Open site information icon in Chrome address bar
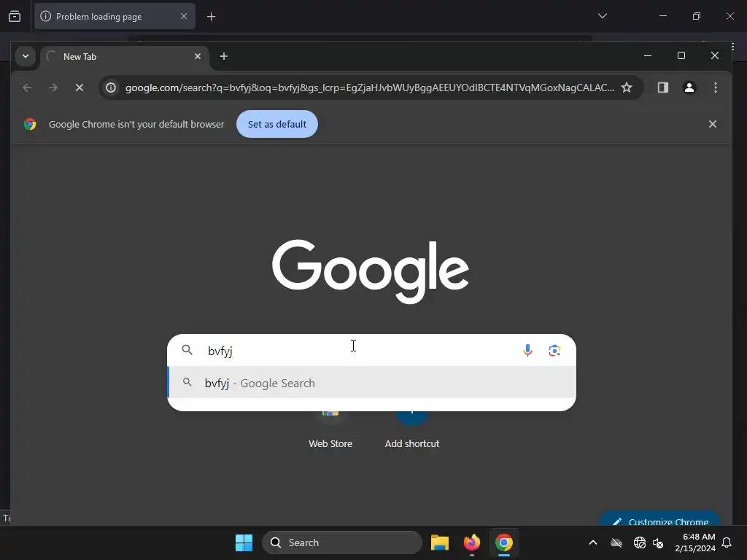The image size is (747, 560). point(111,87)
